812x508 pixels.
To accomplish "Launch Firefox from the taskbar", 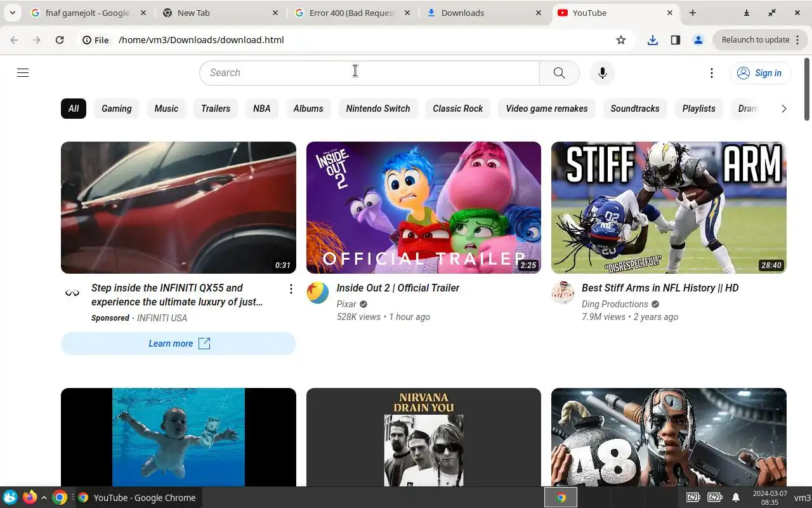I will tap(29, 498).
